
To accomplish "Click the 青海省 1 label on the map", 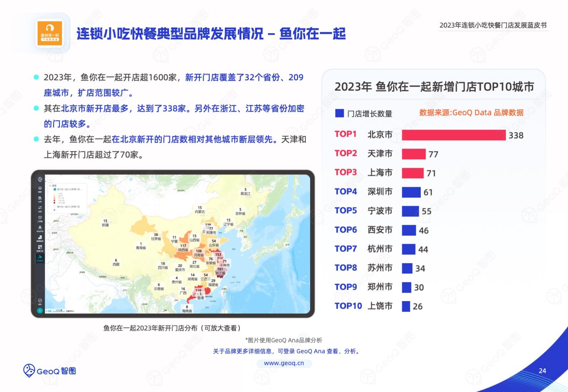I will (x=141, y=246).
